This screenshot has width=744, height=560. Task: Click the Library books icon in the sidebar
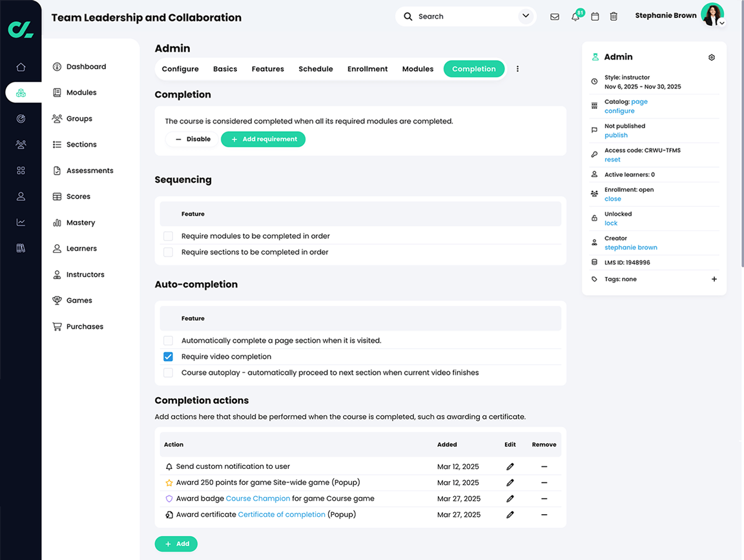[21, 247]
